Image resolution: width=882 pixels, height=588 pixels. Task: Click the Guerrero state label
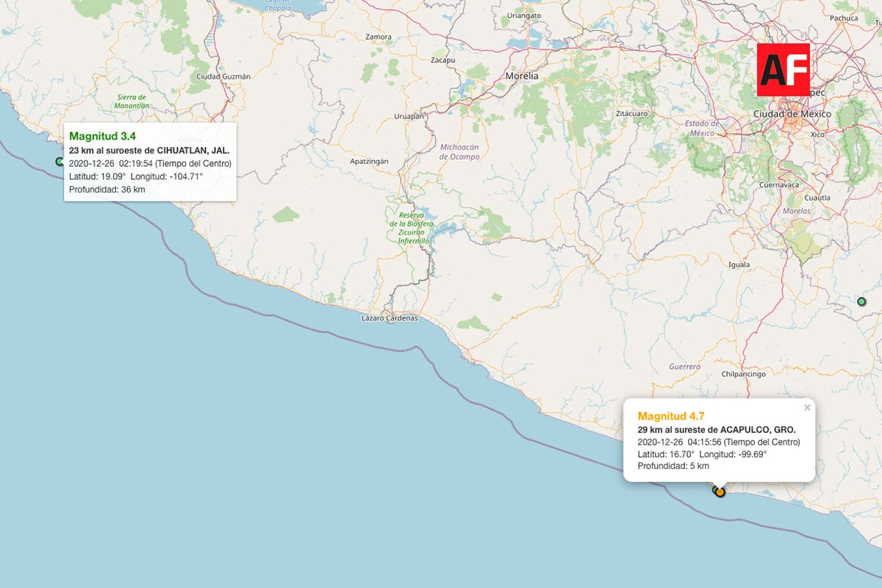[x=685, y=366]
